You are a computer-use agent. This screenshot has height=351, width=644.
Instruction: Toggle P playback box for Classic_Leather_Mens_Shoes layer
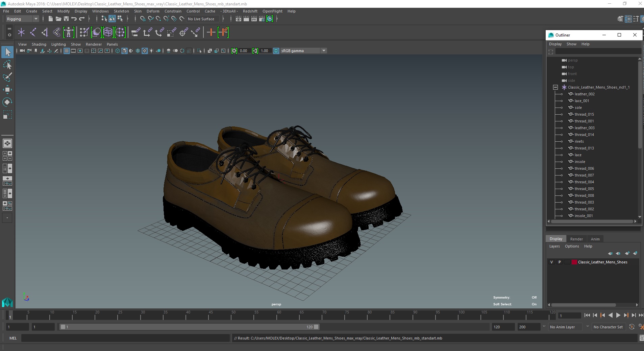coord(560,262)
